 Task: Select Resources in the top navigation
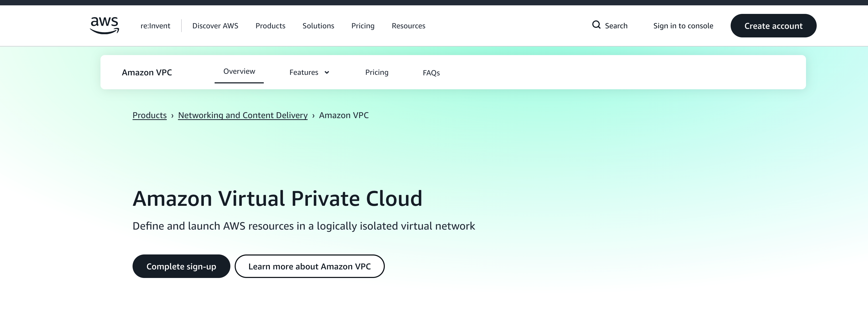point(408,26)
